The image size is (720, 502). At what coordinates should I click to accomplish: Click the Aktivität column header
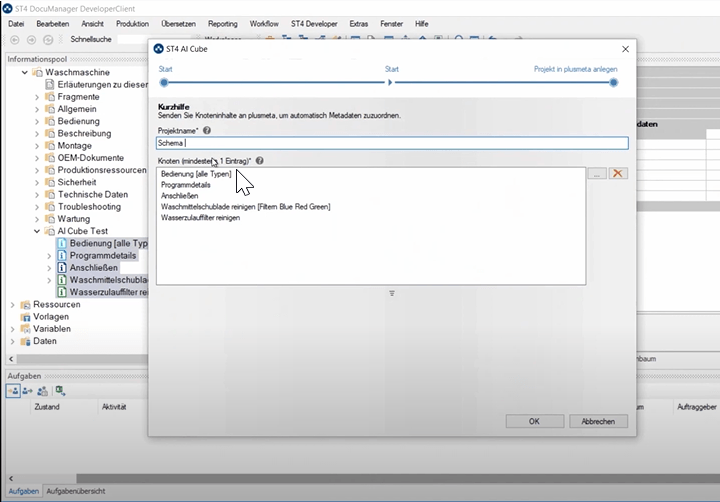click(114, 407)
